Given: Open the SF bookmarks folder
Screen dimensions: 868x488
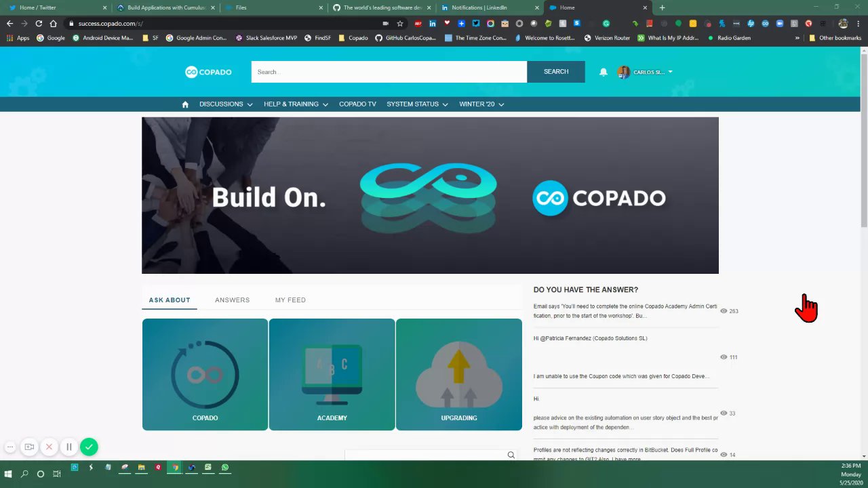Looking at the screenshot, I should (151, 38).
